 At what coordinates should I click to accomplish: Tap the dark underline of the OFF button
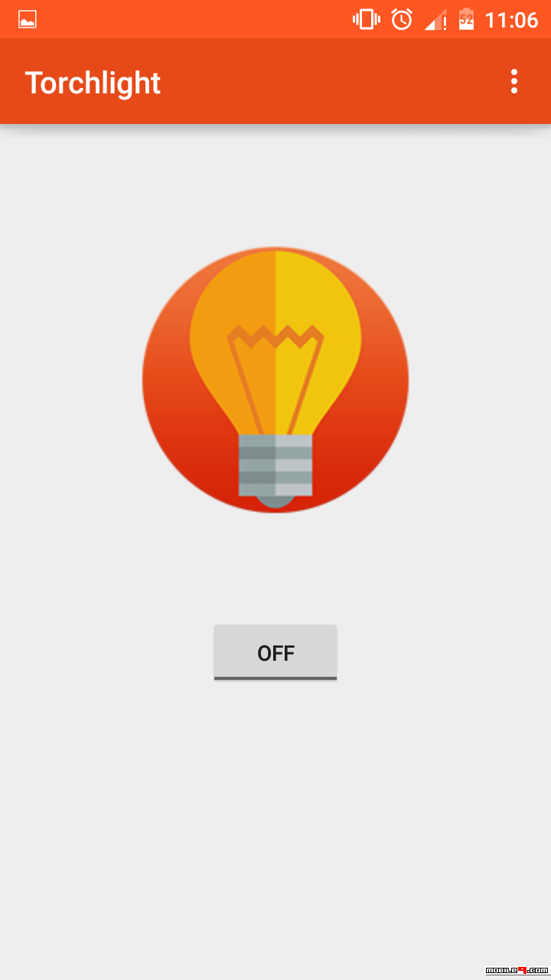click(275, 678)
